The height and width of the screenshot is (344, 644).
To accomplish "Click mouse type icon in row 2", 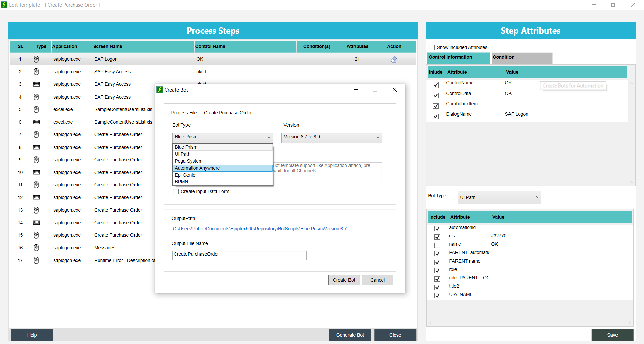I will pyautogui.click(x=36, y=72).
